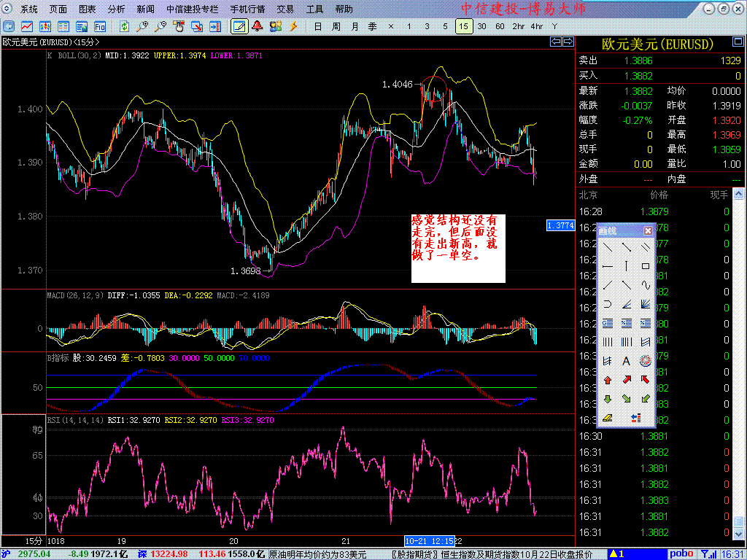This screenshot has width=747, height=560.
Task: Toggle the drawing tools pencil button
Action: coord(239,27)
